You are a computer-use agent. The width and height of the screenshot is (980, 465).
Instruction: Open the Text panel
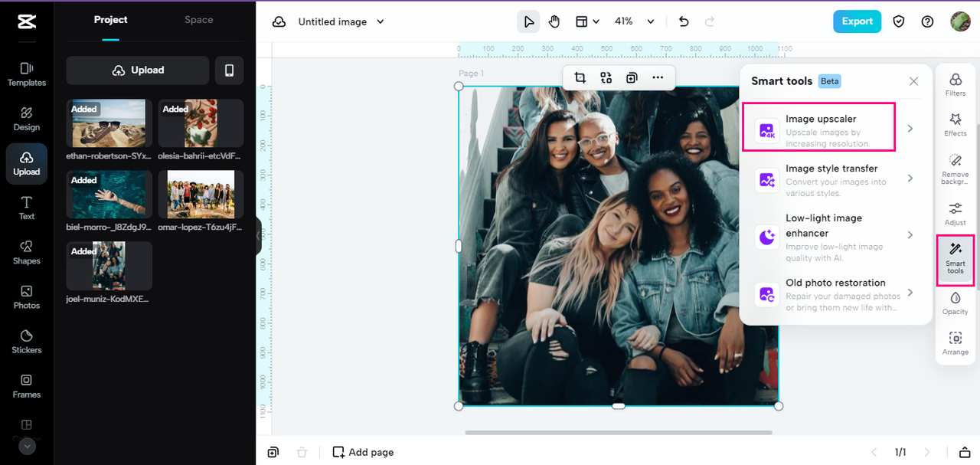(27, 208)
